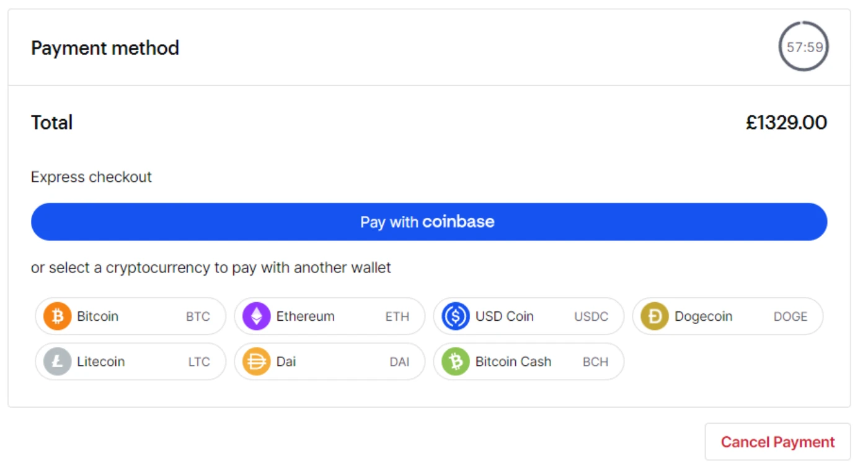Choose the ETH ticker option
Screen dimensions: 868x469
[x=397, y=316]
